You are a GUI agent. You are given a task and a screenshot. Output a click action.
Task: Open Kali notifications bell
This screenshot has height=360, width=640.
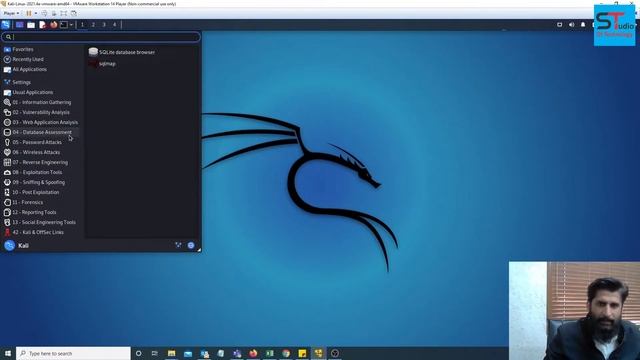[583, 25]
